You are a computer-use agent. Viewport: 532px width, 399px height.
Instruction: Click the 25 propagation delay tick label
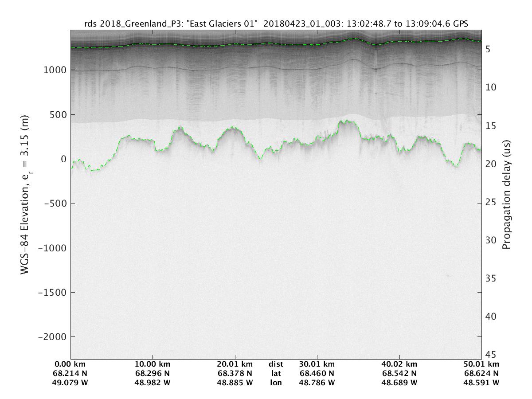click(x=491, y=202)
